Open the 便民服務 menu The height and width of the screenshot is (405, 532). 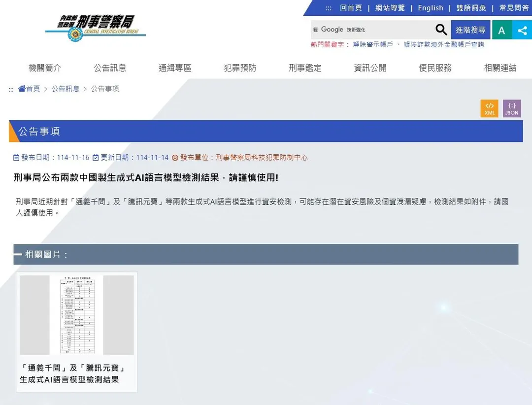tap(435, 68)
